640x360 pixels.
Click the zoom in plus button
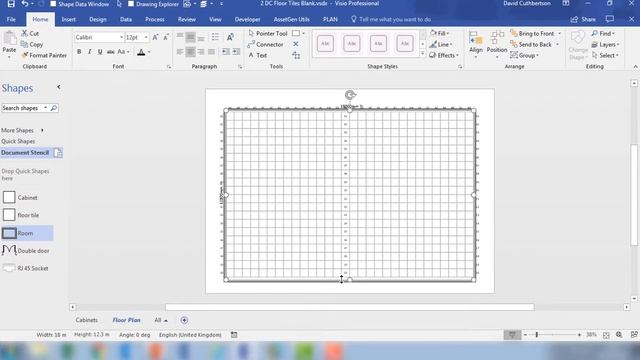point(579,335)
